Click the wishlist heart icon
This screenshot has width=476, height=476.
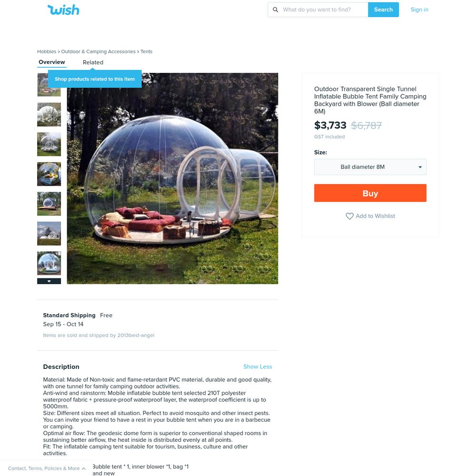[349, 216]
